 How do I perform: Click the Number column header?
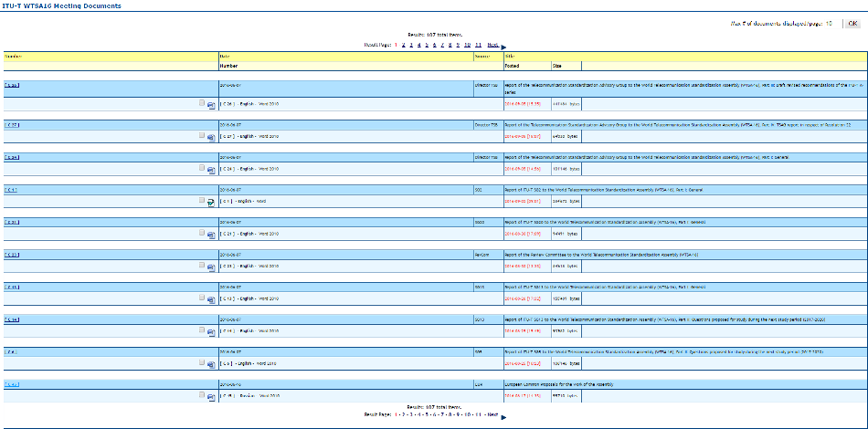pos(13,57)
